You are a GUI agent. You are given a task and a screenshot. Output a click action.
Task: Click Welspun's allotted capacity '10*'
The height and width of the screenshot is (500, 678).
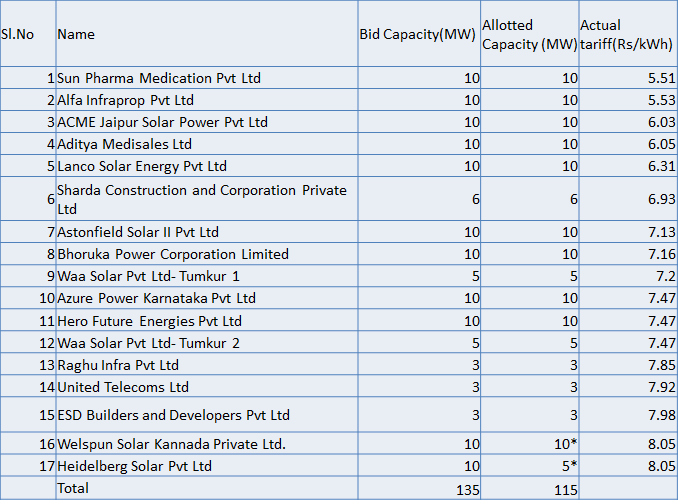(x=566, y=444)
